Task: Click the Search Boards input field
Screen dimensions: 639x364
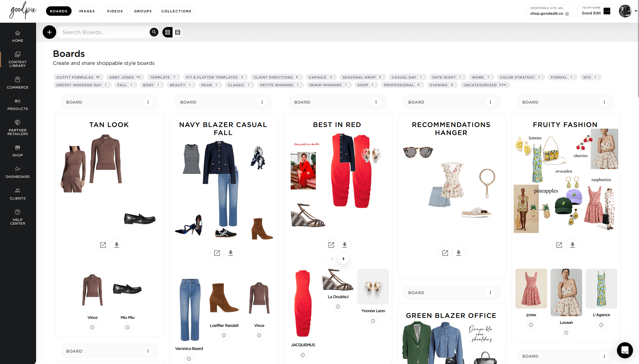Action: (x=104, y=32)
